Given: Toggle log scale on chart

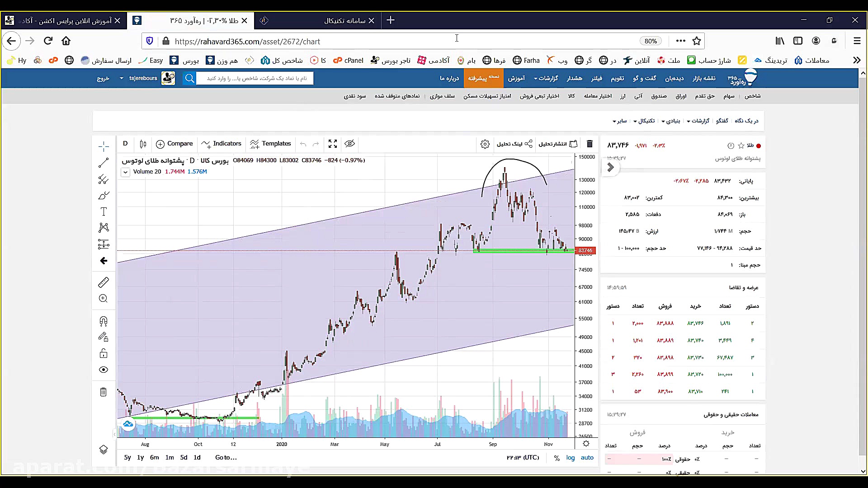Looking at the screenshot, I should (571, 457).
